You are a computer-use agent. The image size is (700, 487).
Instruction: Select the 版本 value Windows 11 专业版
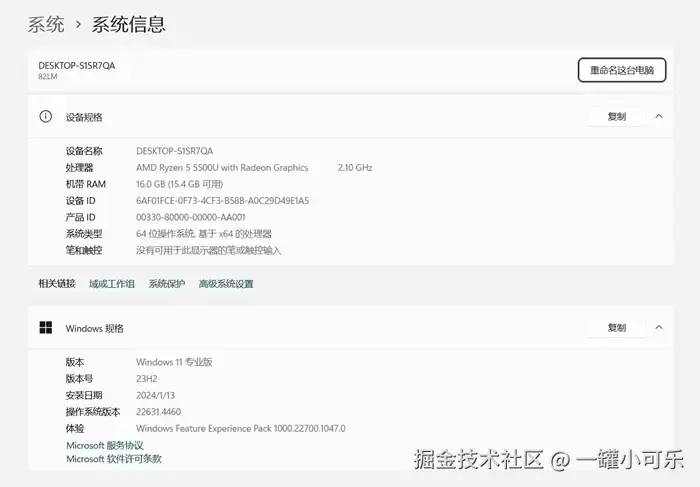pos(174,362)
